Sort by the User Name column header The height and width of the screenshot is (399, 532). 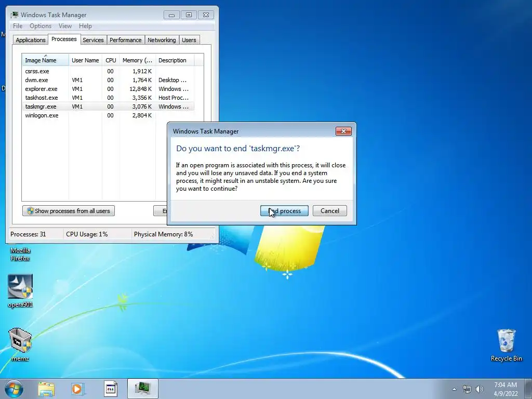pyautogui.click(x=85, y=60)
